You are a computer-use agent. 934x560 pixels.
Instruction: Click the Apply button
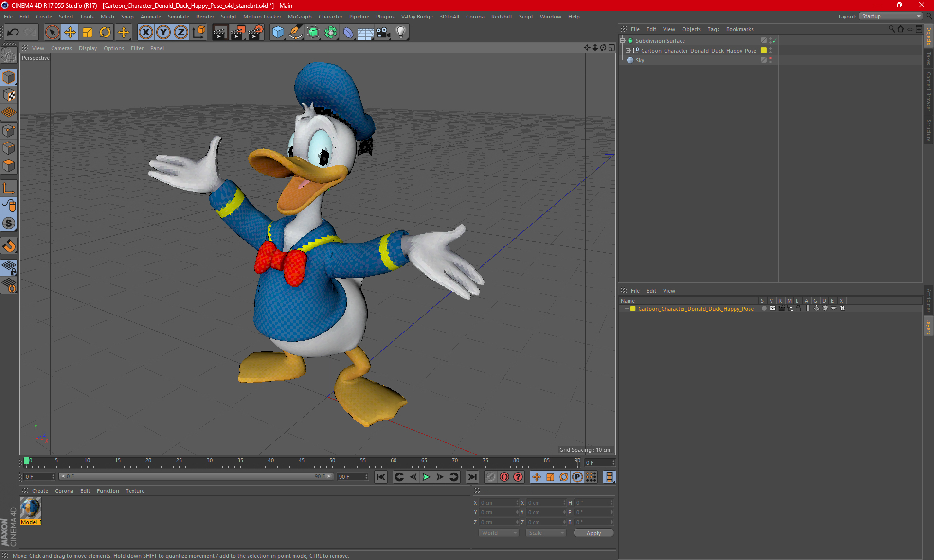coord(593,533)
